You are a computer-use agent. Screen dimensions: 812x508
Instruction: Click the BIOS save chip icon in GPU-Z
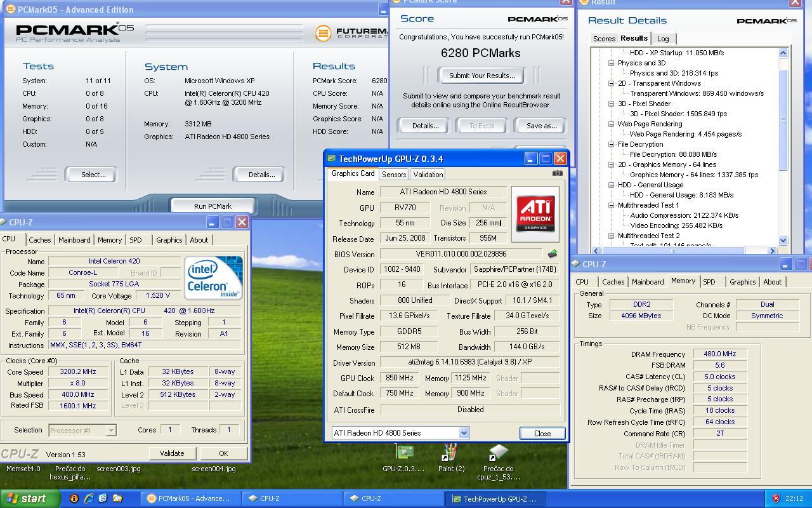[553, 254]
